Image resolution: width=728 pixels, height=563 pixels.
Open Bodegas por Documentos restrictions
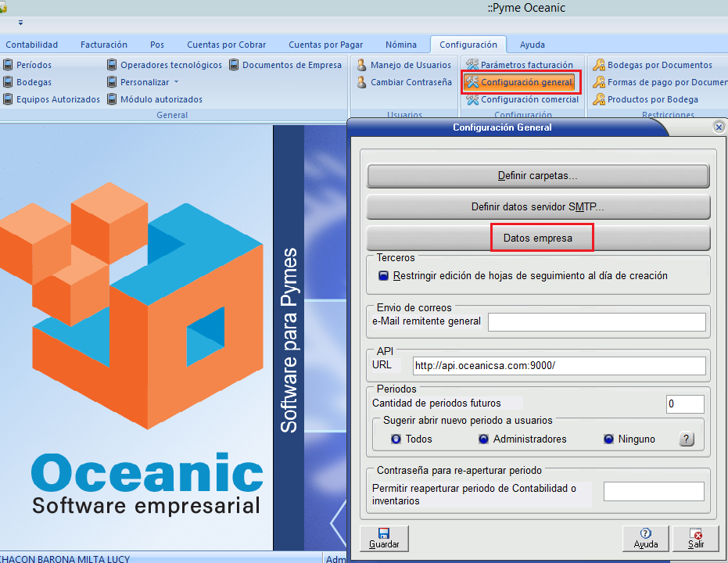pyautogui.click(x=659, y=65)
